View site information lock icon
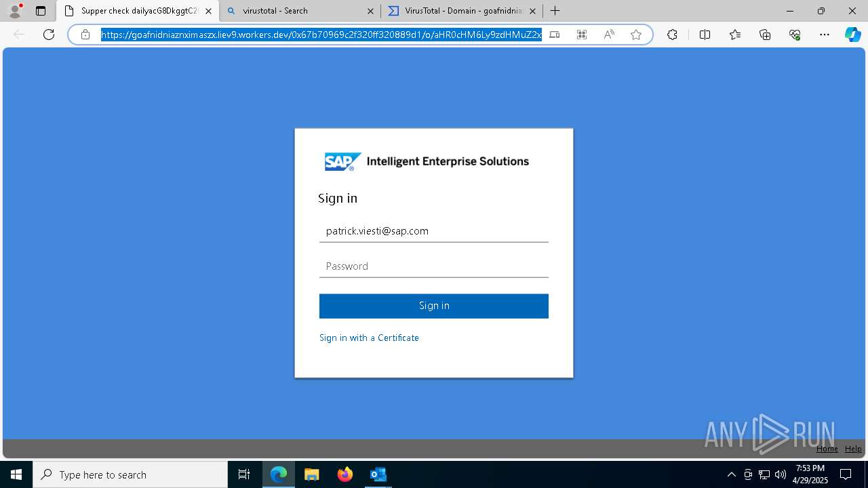The width and height of the screenshot is (868, 488). tap(85, 35)
